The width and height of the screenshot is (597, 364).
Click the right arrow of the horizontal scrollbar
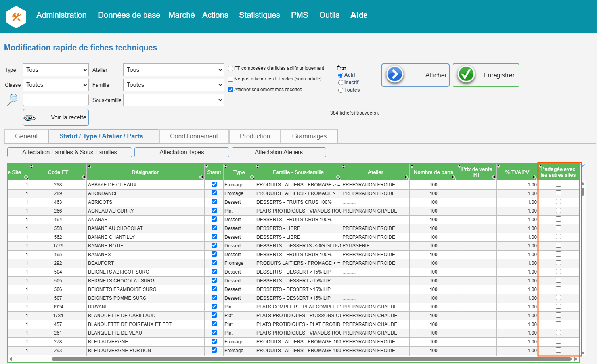[576, 359]
